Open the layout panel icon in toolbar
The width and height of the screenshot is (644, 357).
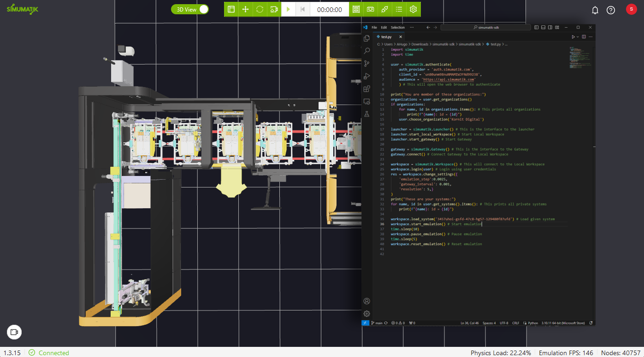(x=231, y=9)
